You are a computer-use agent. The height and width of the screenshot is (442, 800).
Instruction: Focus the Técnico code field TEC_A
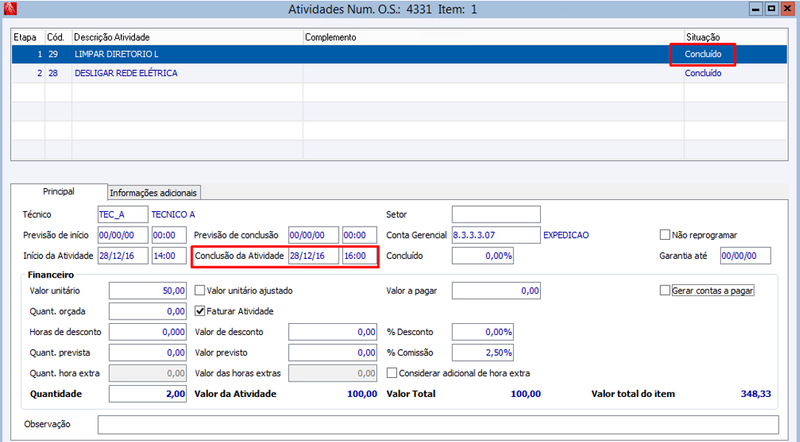[x=123, y=214]
